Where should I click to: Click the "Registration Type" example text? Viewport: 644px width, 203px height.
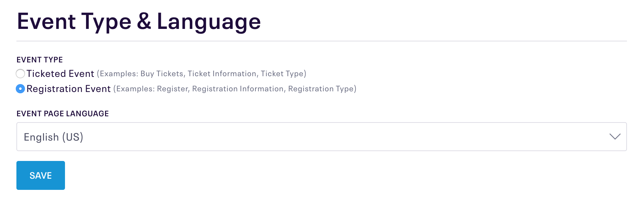click(321, 89)
